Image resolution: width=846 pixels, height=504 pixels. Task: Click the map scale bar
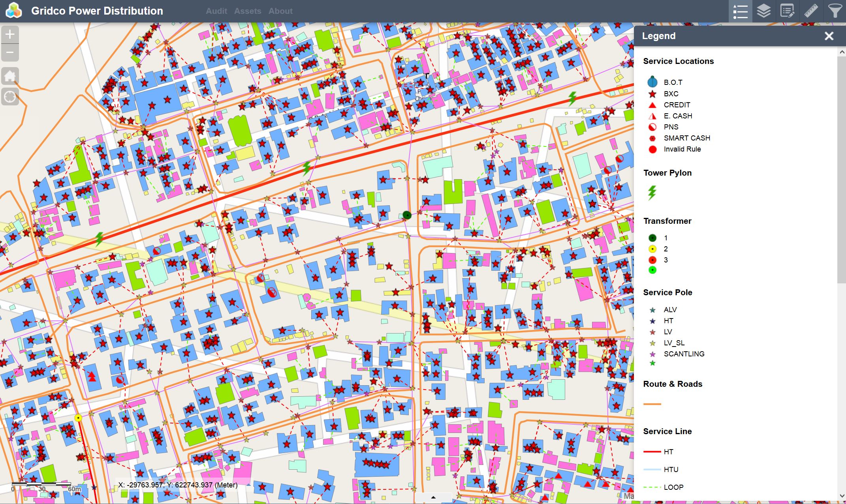click(41, 484)
